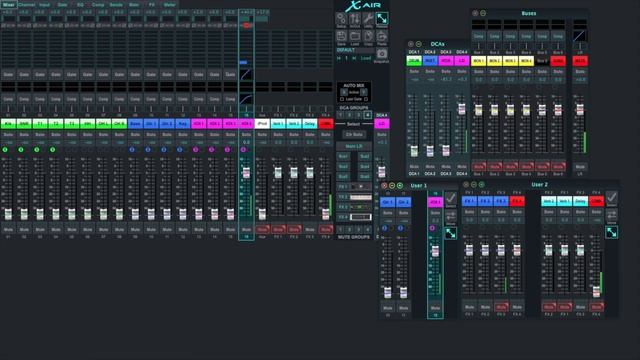Screen dimensions: 640x360
Task: Solo DCA 1 in the DCAs window
Action: coord(414,71)
